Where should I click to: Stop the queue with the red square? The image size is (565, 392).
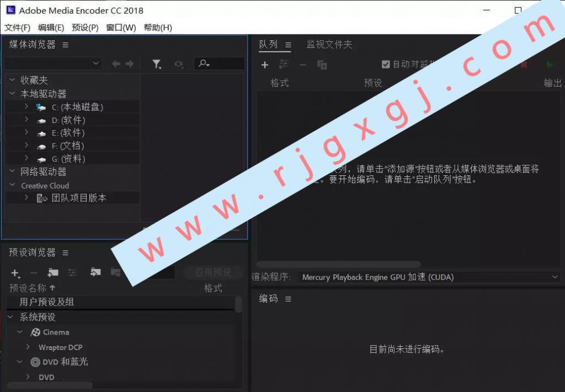tap(524, 65)
